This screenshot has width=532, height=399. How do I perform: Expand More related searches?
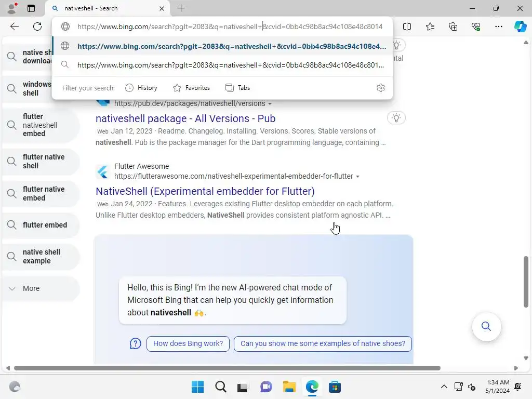tap(41, 288)
